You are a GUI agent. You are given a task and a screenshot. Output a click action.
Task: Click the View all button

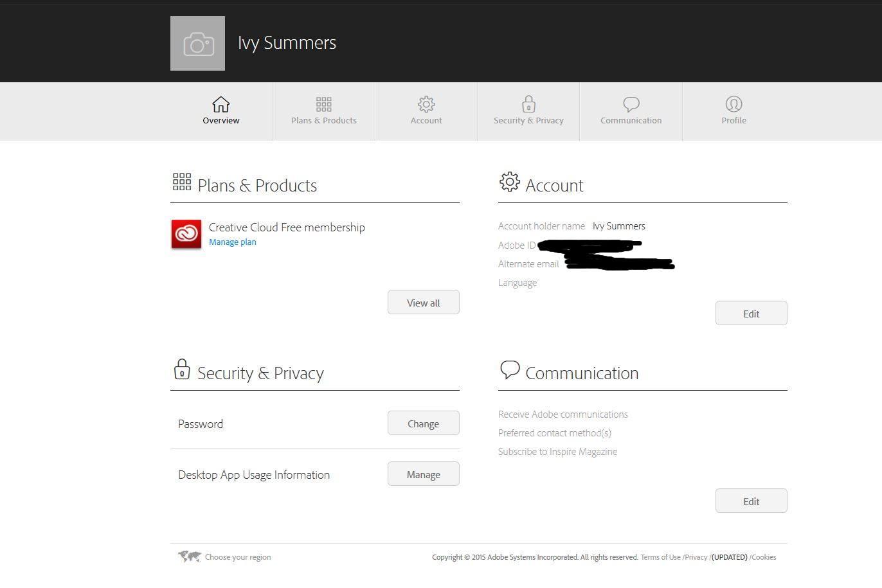(424, 303)
